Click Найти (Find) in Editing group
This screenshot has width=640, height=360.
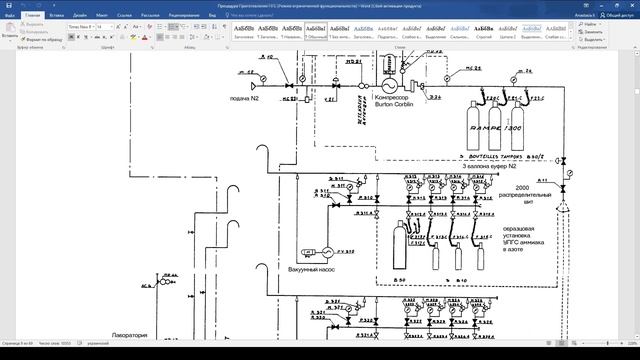point(589,24)
